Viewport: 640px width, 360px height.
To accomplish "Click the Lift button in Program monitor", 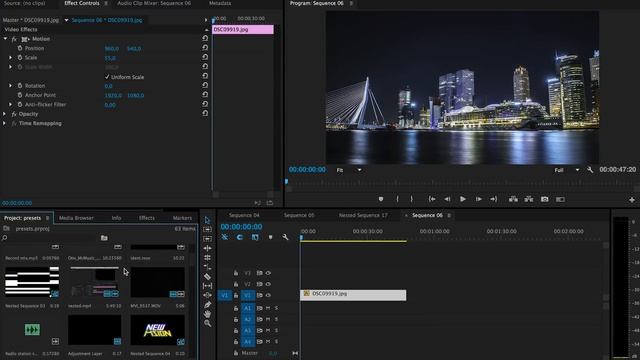I will click(513, 199).
